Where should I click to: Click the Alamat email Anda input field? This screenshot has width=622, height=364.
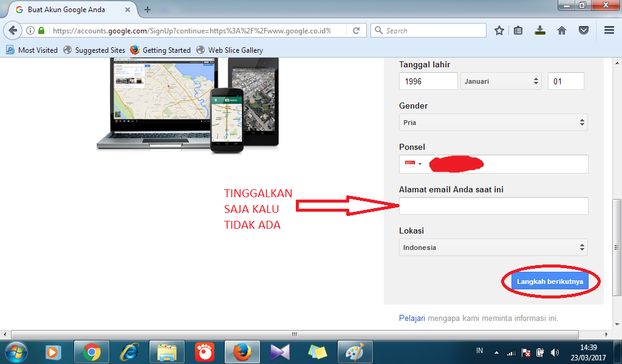pos(493,206)
